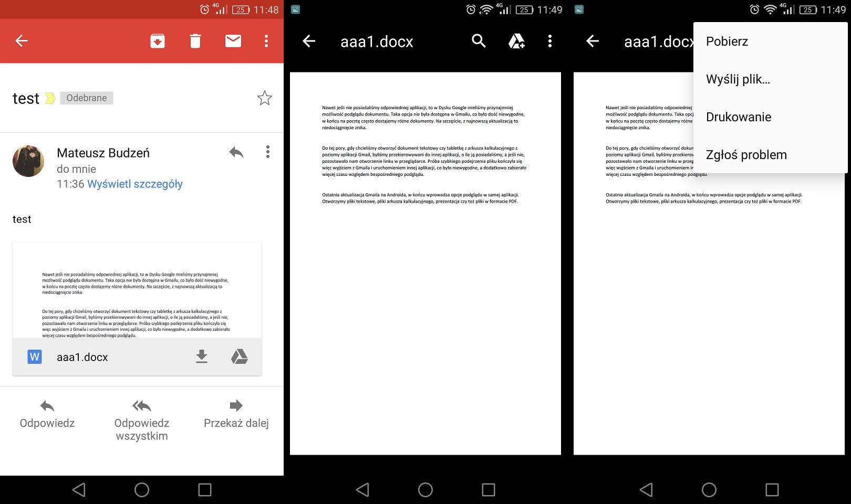
Task: Open Wyświetl szczegóły link
Action: pos(135,184)
